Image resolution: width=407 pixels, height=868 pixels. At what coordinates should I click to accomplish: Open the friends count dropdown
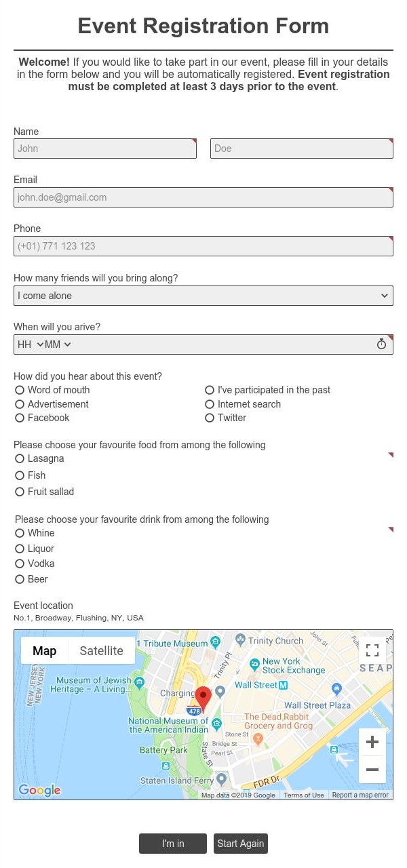203,296
